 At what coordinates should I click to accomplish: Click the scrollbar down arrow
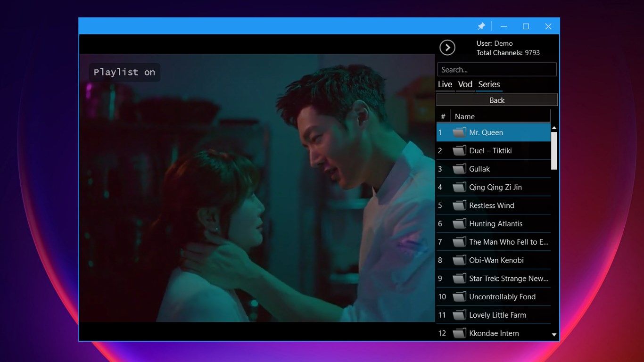[x=554, y=334]
